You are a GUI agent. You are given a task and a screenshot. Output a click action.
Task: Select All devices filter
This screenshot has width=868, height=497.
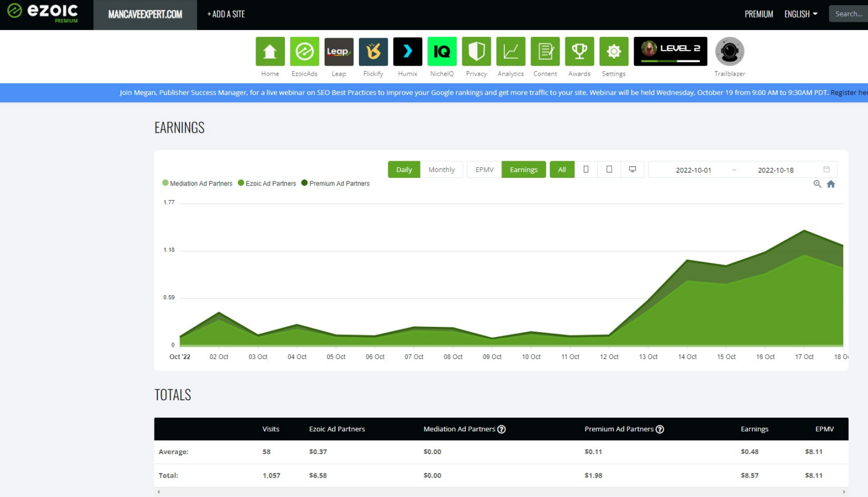tap(562, 170)
